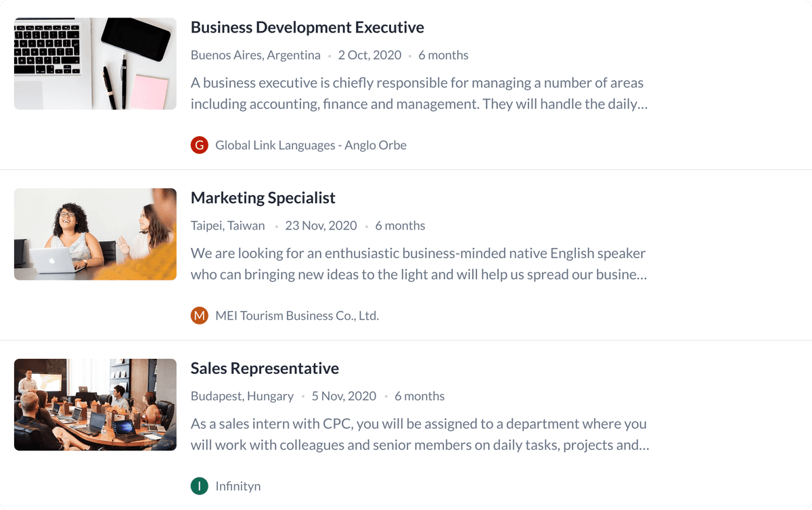Viewport: 812px width, 510px height.
Task: Click the Global Link Languages company avatar icon
Action: (200, 145)
